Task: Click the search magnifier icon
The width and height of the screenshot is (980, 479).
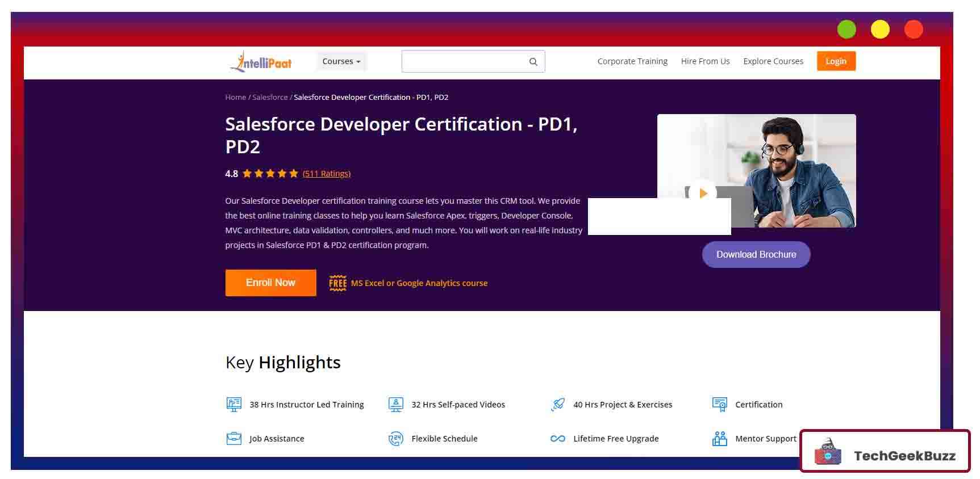Action: [533, 62]
